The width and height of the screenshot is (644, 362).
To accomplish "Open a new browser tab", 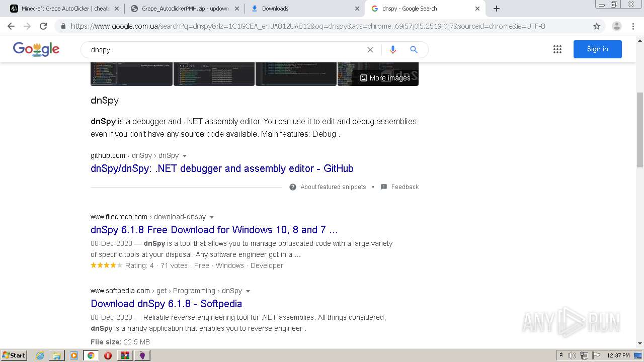I will click(497, 9).
